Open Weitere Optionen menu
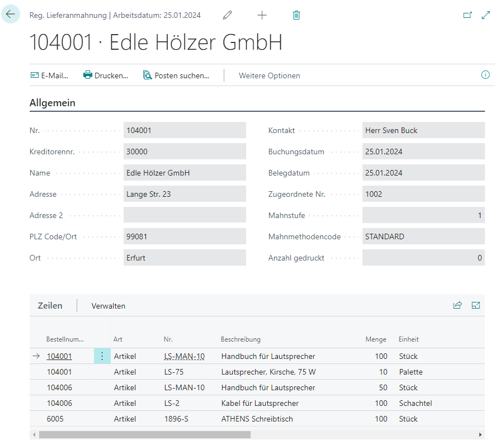The height and width of the screenshot is (440, 504). click(x=269, y=75)
